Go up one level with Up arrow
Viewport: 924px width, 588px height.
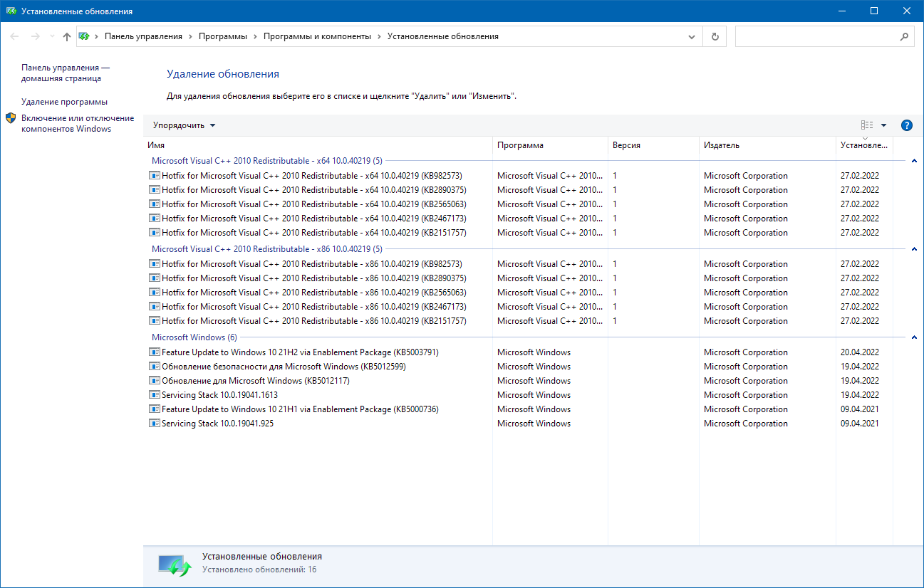click(x=67, y=36)
